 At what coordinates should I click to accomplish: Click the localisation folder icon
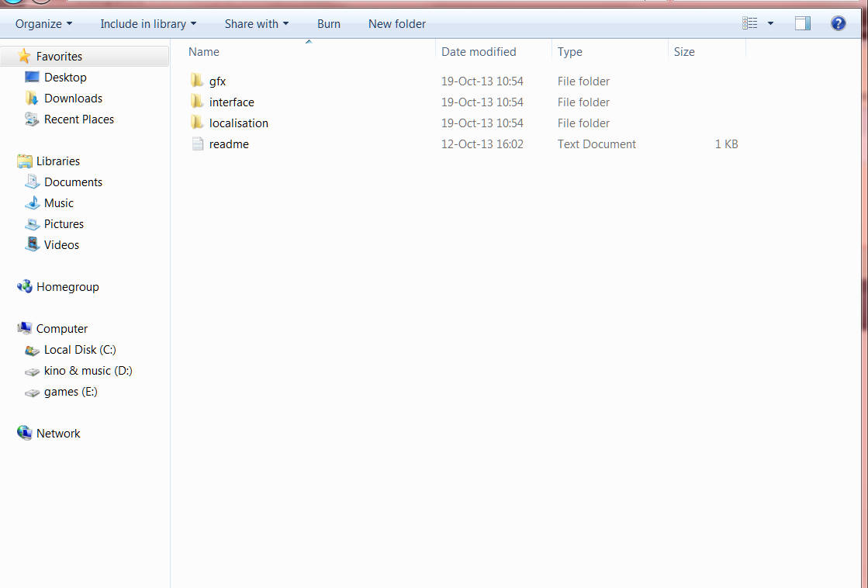(x=196, y=123)
